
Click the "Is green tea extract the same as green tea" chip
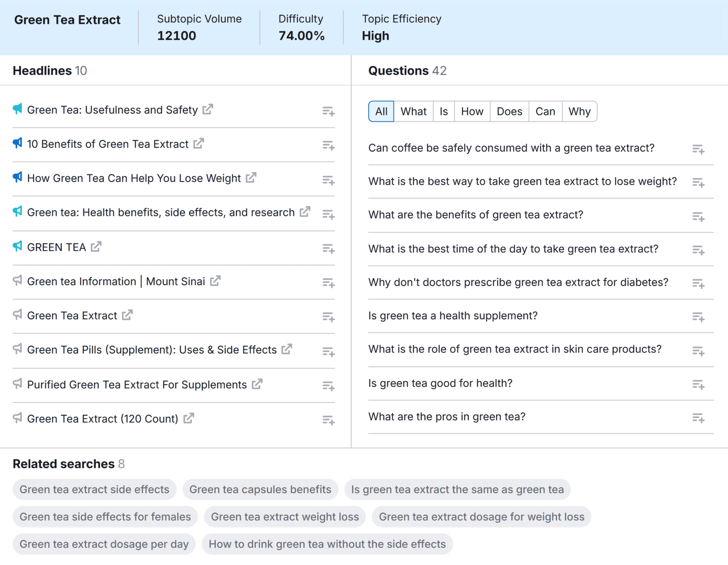[457, 490]
